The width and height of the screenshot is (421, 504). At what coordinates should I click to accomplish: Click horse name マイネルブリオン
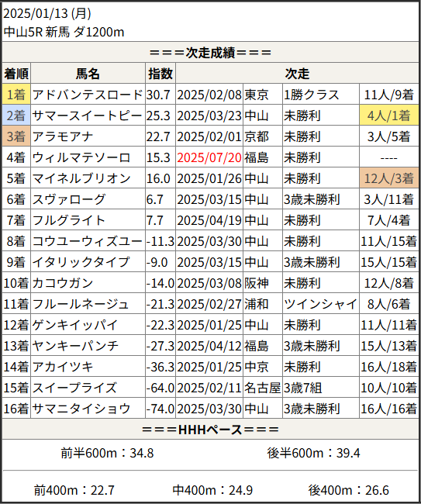click(x=81, y=178)
